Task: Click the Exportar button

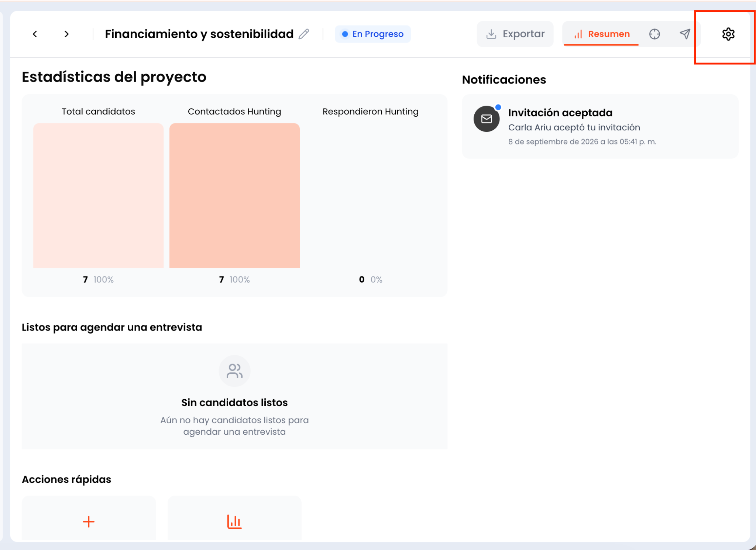Action: point(515,34)
